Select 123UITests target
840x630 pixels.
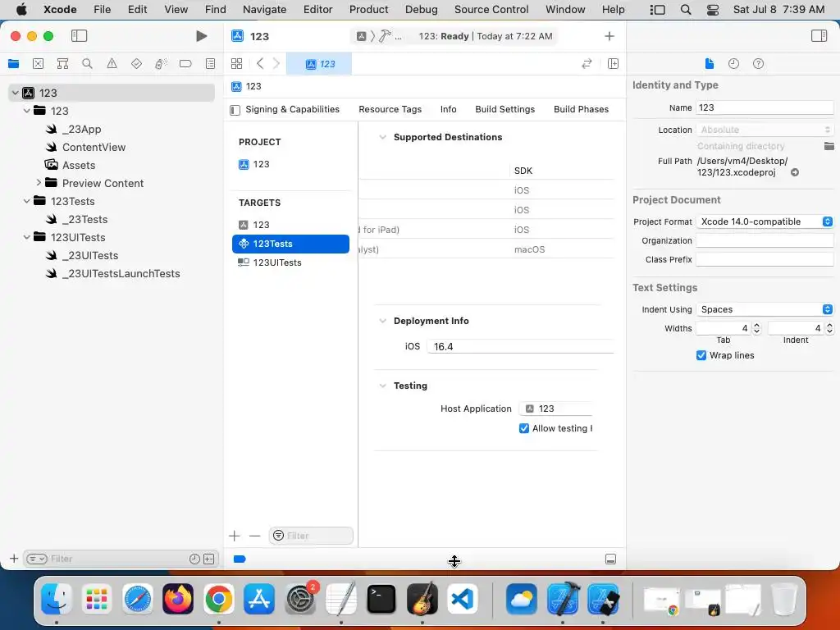pyautogui.click(x=290, y=262)
